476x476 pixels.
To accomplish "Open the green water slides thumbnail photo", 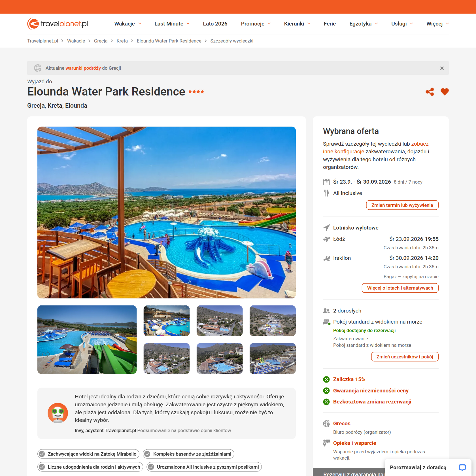I will coord(87,340).
